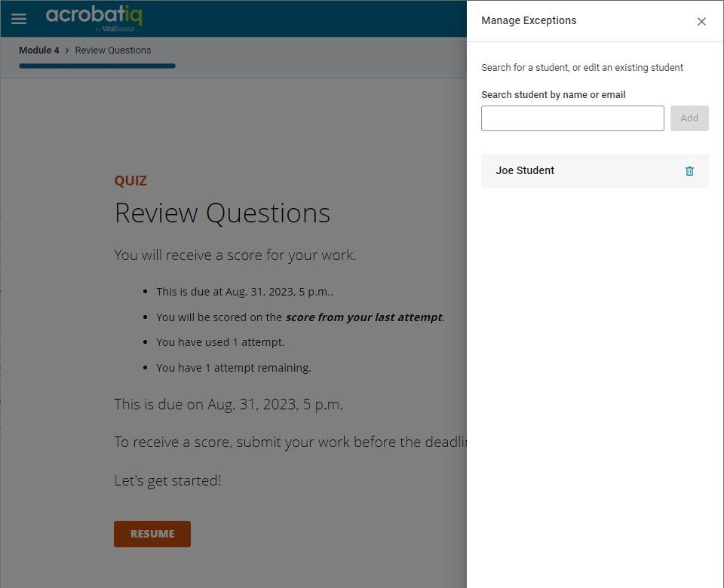
Task: Click the Review Questions heading
Action: (x=222, y=213)
